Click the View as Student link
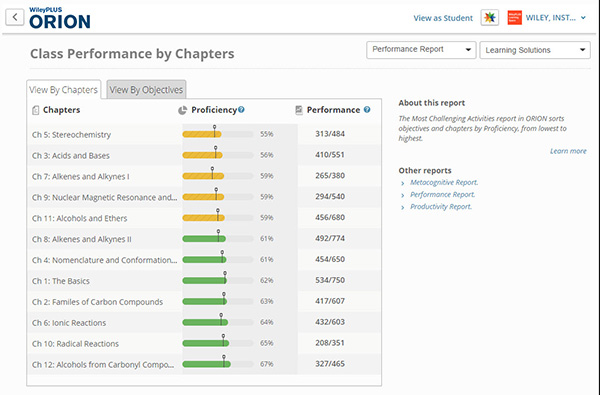 (443, 18)
